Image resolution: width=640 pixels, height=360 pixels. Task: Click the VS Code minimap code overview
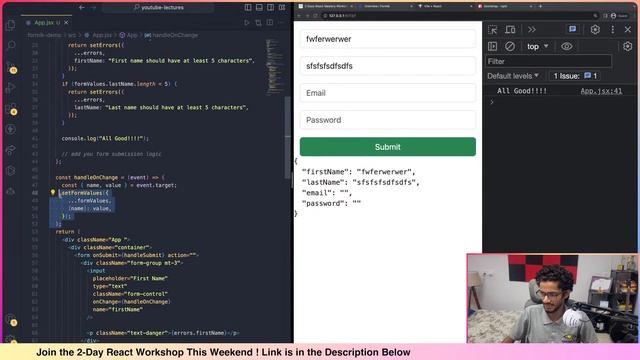tap(275, 67)
